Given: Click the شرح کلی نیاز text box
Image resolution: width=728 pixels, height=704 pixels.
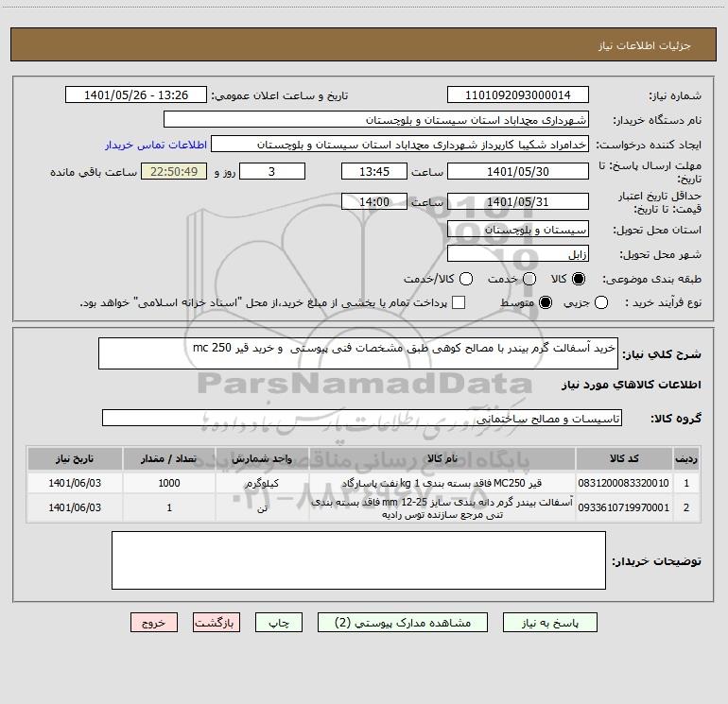Looking at the screenshot, I should pyautogui.click(x=358, y=353).
